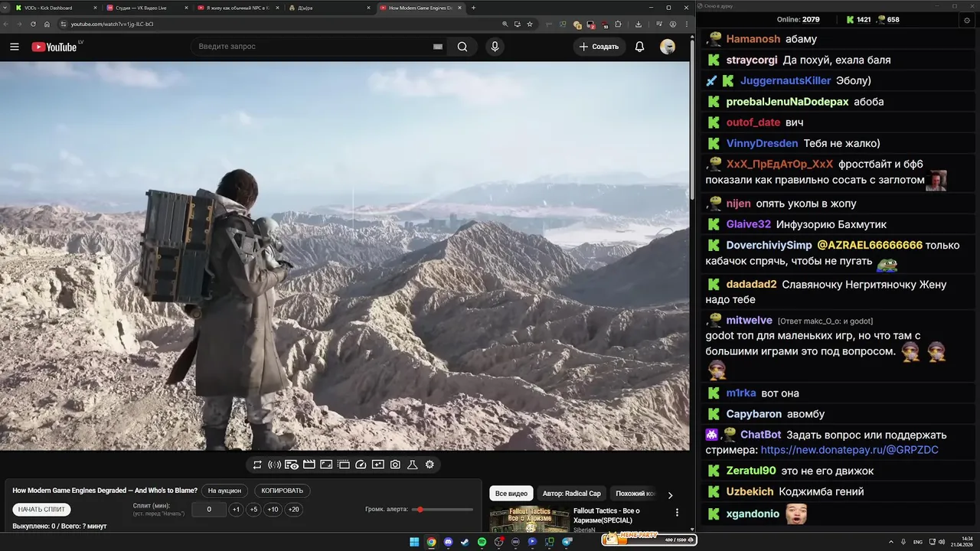The width and height of the screenshot is (980, 551).
Task: Click the Создать button
Action: [599, 47]
